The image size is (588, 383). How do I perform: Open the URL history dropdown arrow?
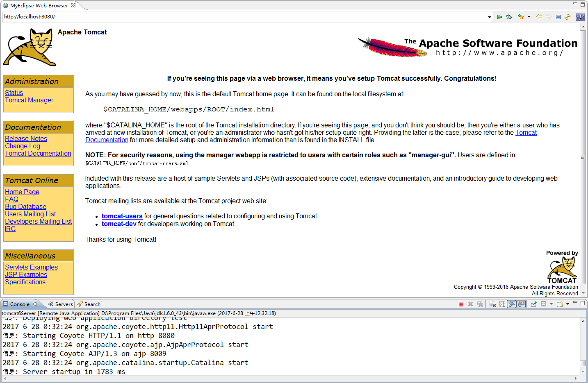[490, 17]
